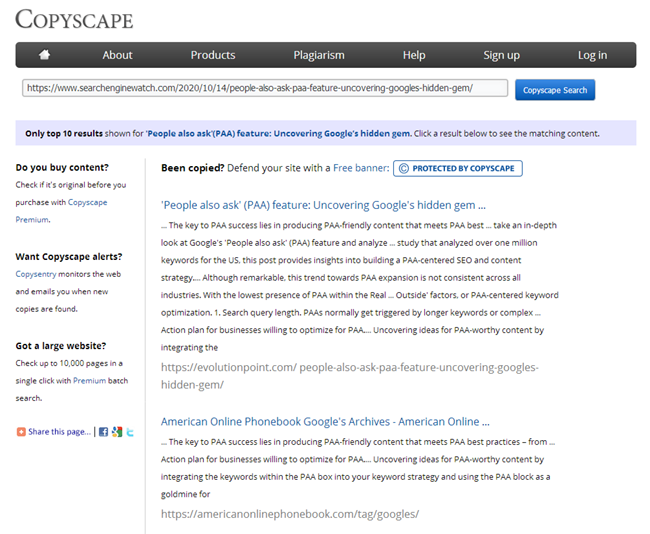Click the bold searched page title in results notice
The image size is (650, 534).
[x=279, y=134]
